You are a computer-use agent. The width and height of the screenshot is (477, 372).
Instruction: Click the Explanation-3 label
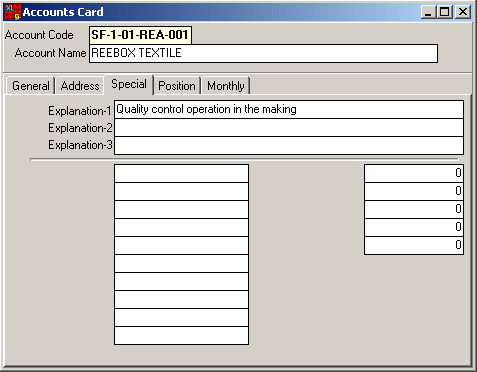pyautogui.click(x=80, y=145)
